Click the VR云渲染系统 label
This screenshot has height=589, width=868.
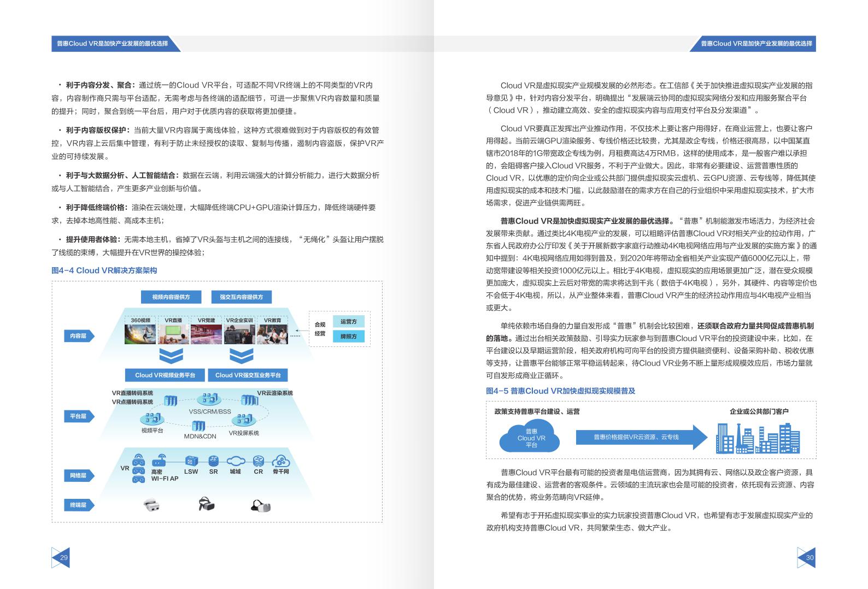275,393
